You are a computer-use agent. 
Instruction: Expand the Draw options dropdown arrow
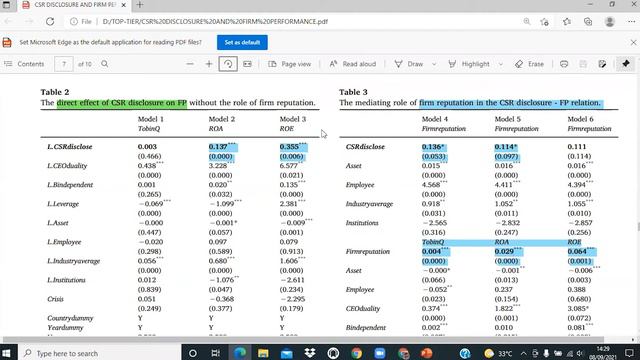point(434,64)
